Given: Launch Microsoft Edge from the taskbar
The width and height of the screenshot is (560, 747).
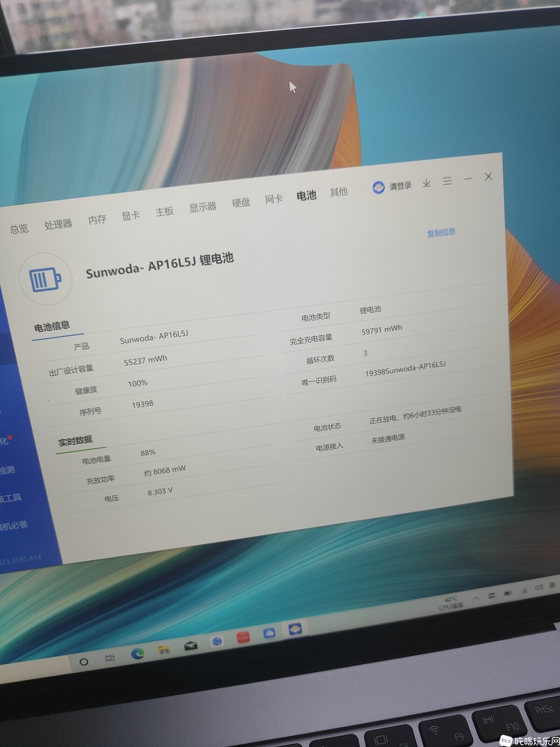Looking at the screenshot, I should pos(137,654).
